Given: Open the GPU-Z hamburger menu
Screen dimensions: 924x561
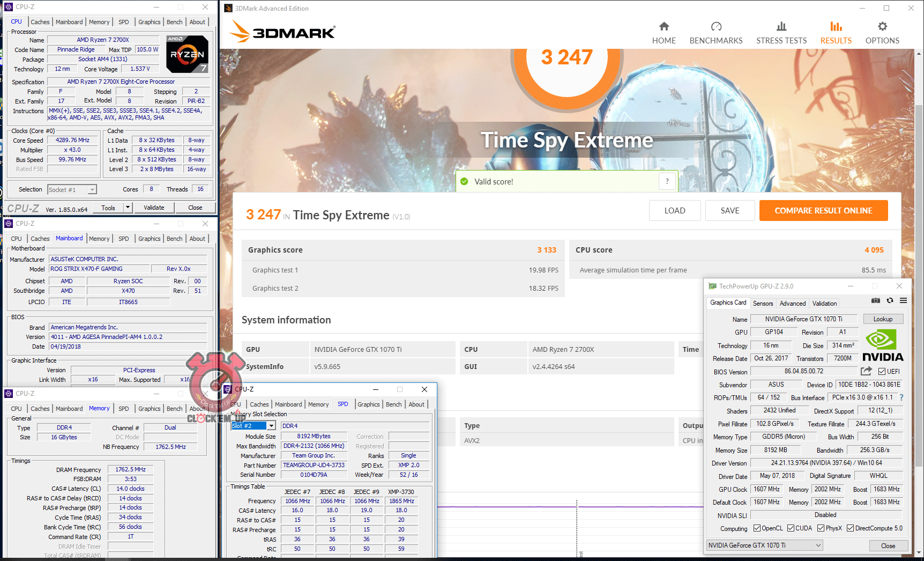Looking at the screenshot, I should tap(904, 301).
